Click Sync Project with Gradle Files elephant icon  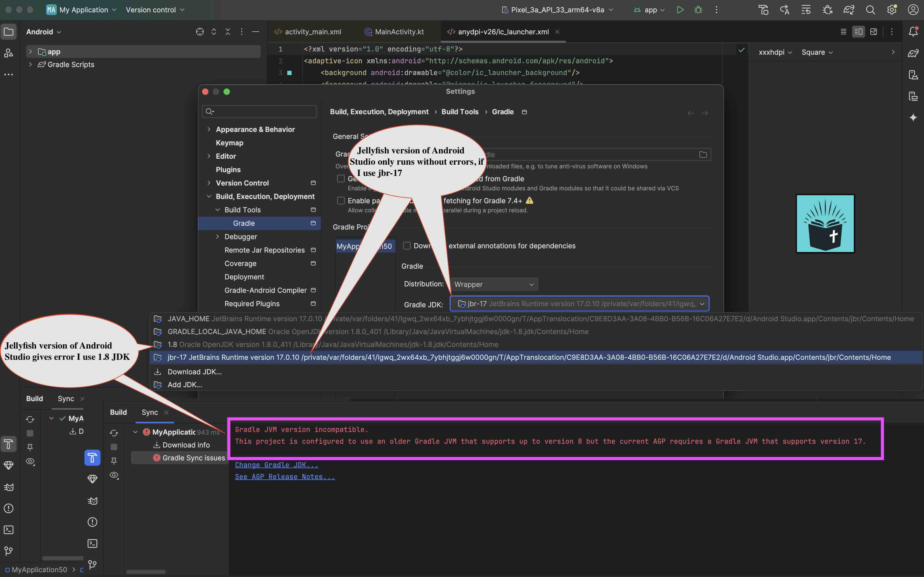coord(848,10)
